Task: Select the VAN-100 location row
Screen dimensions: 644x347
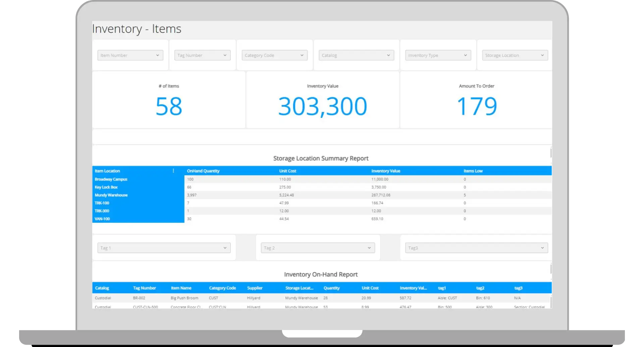Action: 102,219
